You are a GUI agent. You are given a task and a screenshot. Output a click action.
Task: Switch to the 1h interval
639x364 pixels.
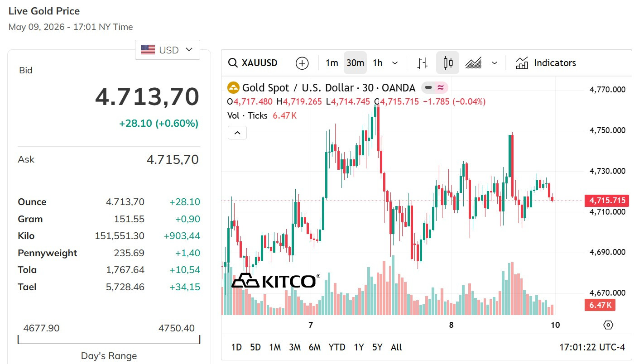(x=378, y=63)
